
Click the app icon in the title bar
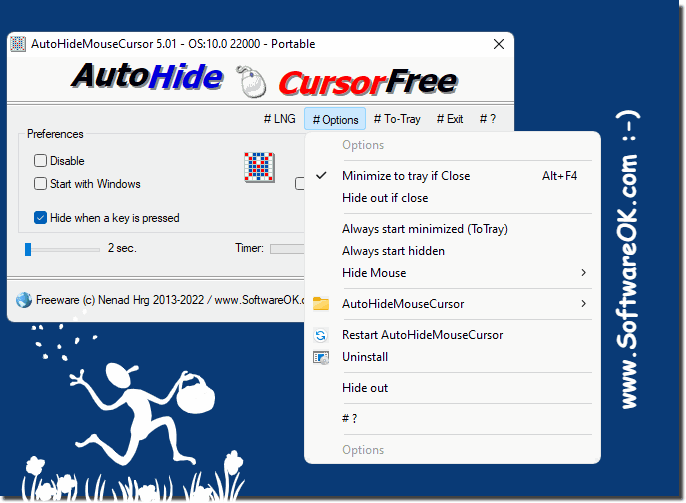tap(18, 44)
